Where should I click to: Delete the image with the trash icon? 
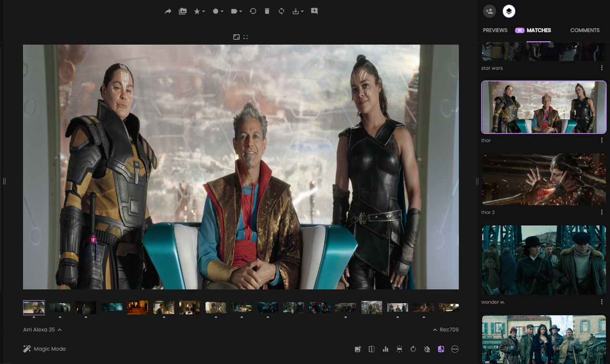tap(267, 11)
